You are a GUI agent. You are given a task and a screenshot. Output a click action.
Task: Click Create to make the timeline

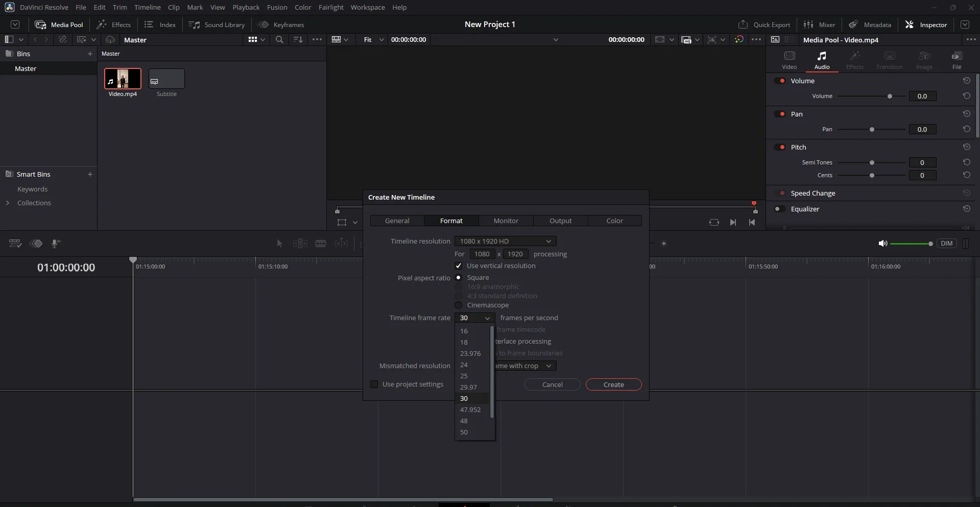pyautogui.click(x=613, y=384)
